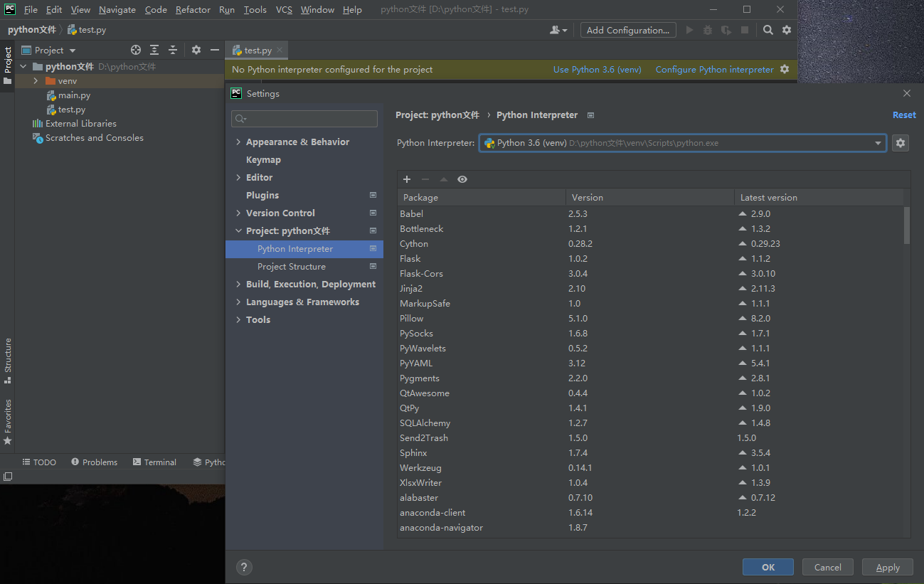Click Add Configuration button

tap(627, 30)
